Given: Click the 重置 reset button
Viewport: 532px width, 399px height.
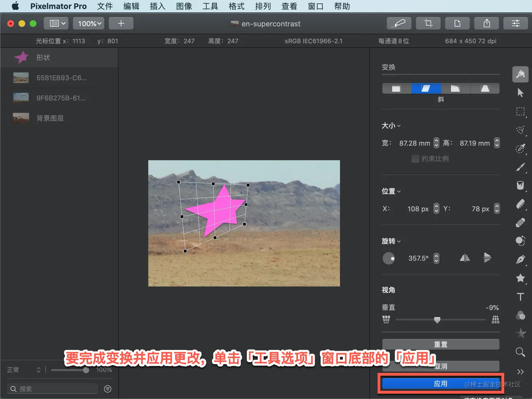Looking at the screenshot, I should point(441,344).
